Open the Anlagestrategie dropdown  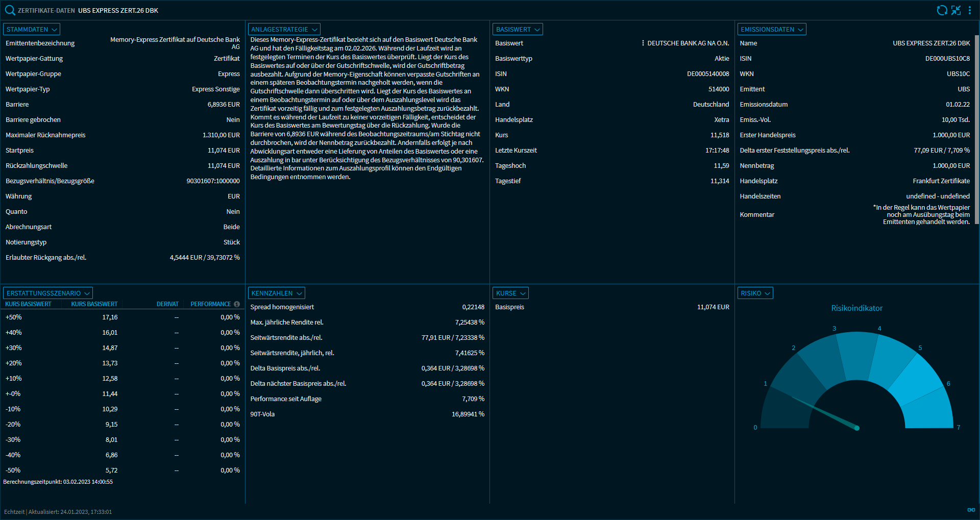tap(284, 30)
